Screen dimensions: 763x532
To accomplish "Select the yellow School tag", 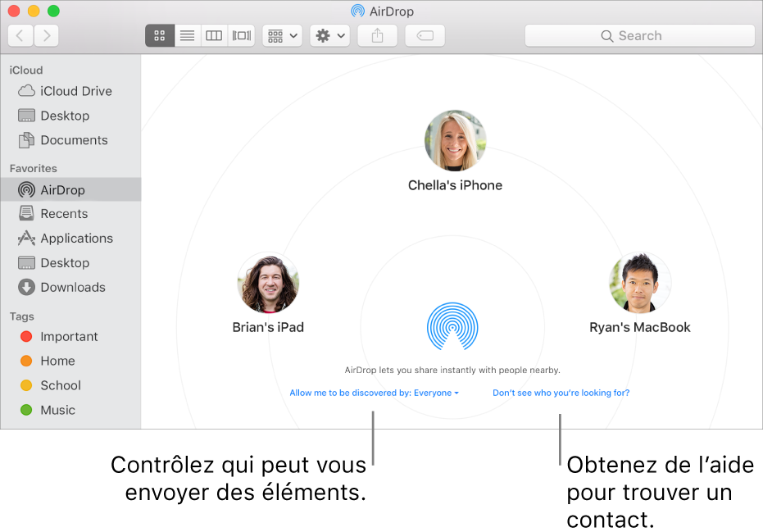I will (x=70, y=385).
